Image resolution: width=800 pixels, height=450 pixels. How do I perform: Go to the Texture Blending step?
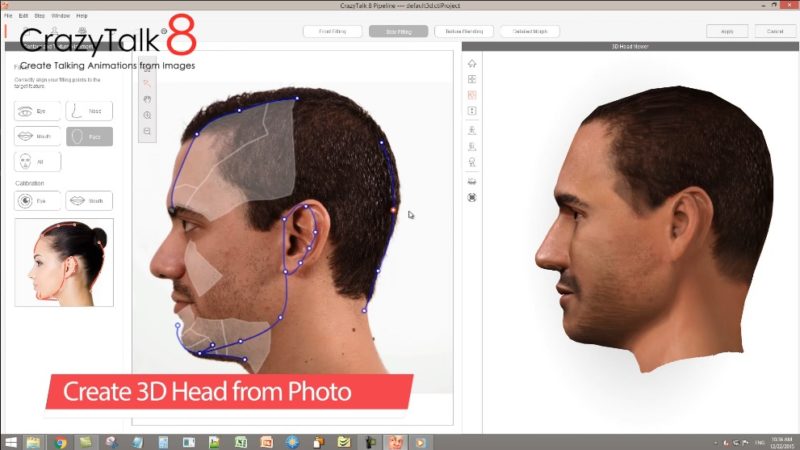(x=464, y=31)
